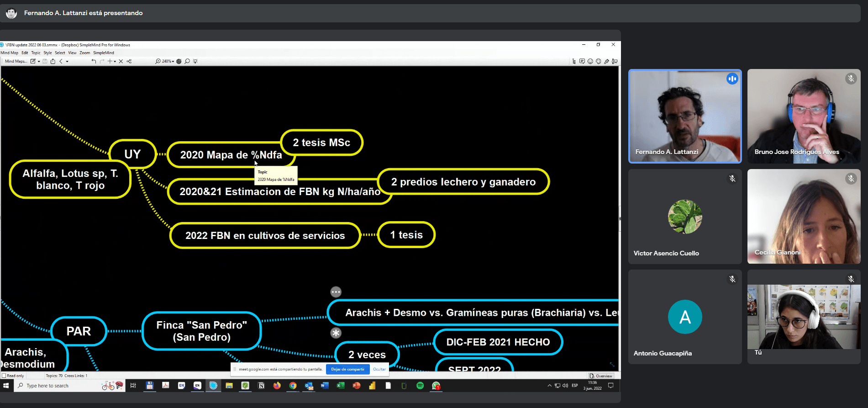Select the "2022 FBN en cultivos de servicios" topic
868x408 pixels.
pos(265,236)
